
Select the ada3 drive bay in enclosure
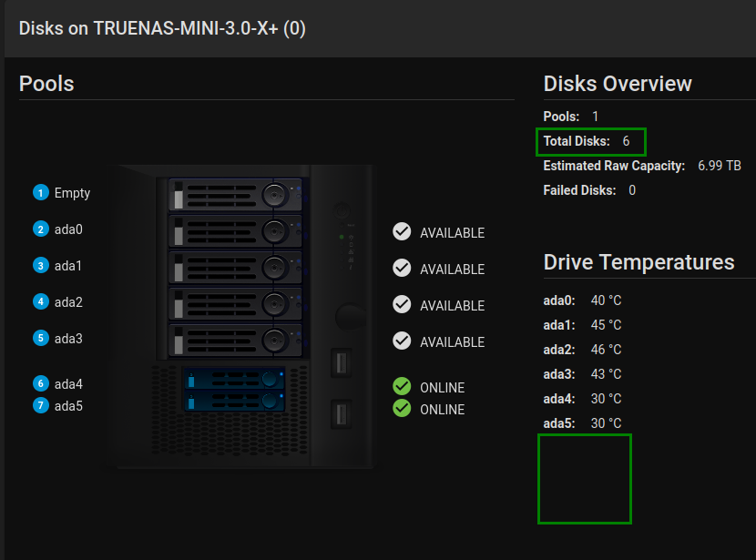235,341
